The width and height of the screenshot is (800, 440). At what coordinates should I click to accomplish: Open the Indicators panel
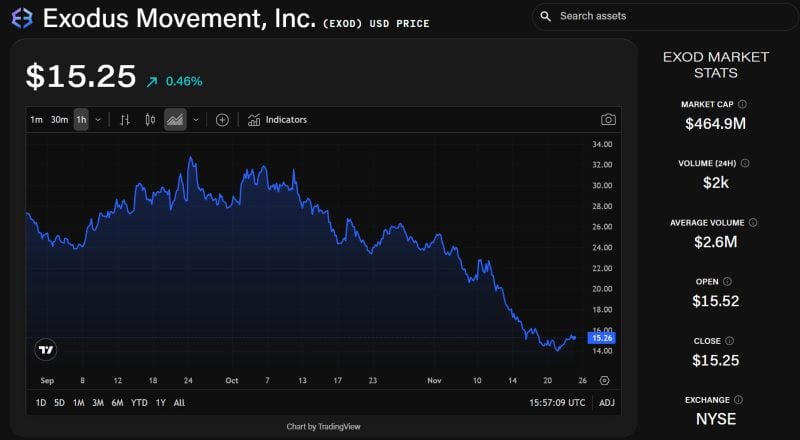[278, 120]
